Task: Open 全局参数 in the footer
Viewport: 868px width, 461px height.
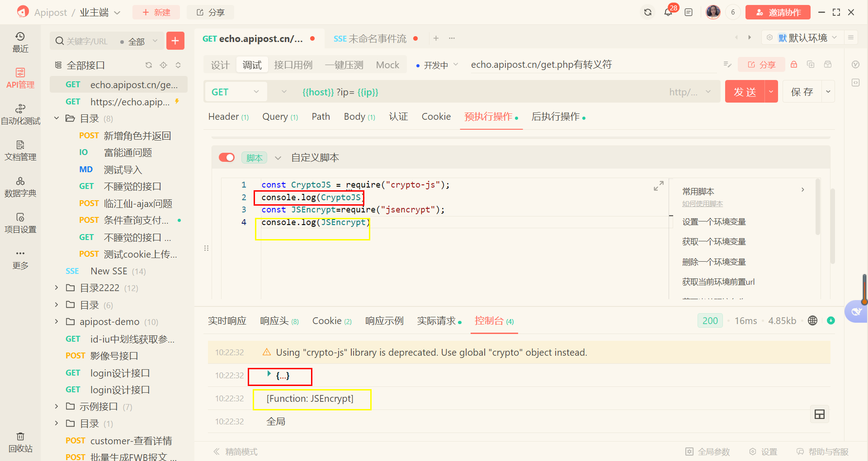Action: (708, 452)
